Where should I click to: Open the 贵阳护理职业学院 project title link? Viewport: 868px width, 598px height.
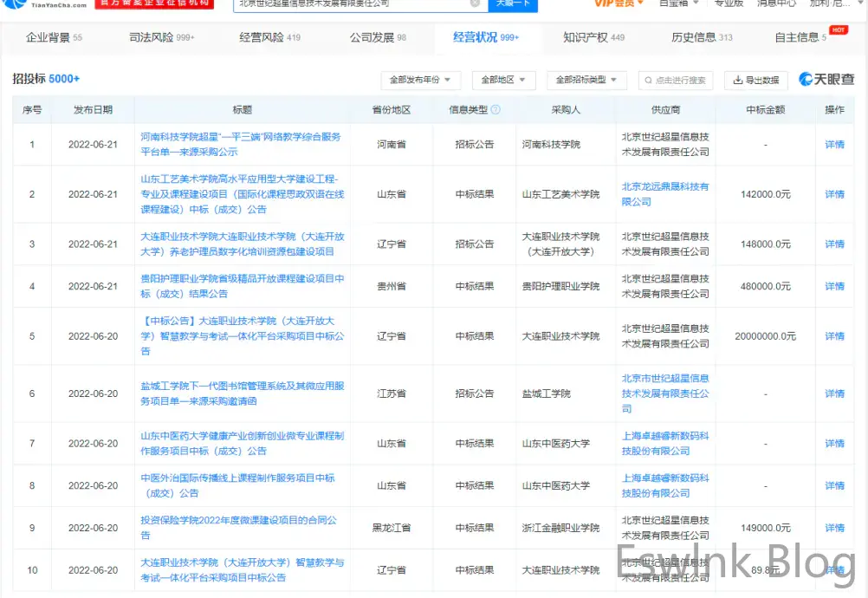tap(243, 286)
